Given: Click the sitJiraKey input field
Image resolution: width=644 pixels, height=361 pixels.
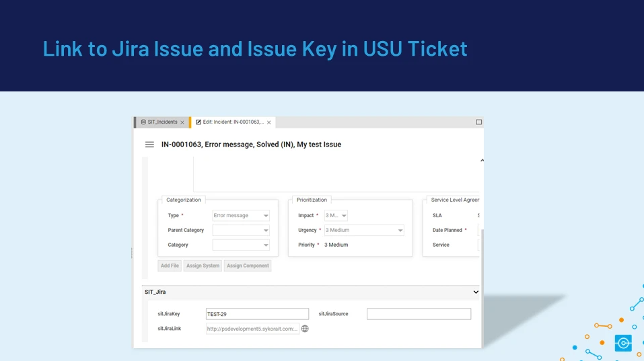Looking at the screenshot, I should point(257,314).
